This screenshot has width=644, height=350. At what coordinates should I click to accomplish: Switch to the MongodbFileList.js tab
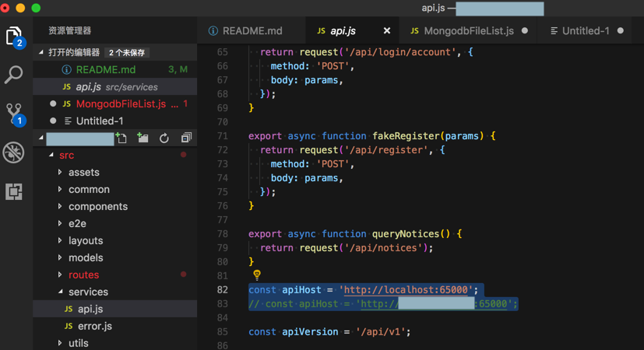(x=468, y=31)
